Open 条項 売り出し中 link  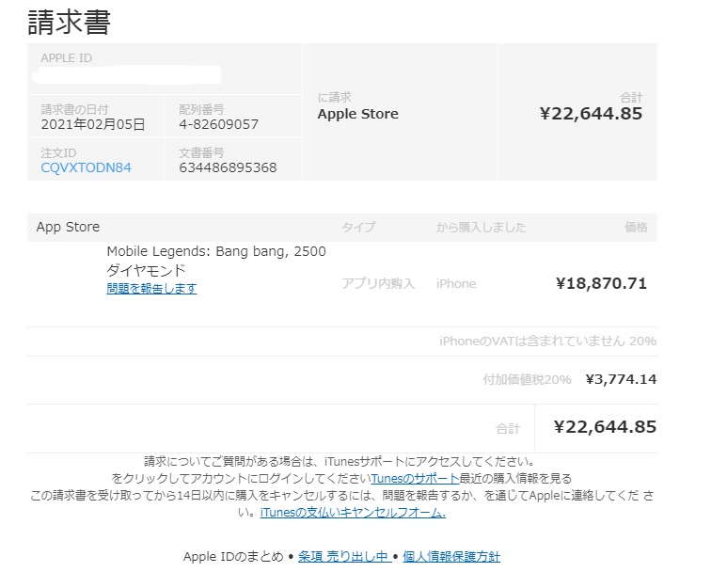pyautogui.click(x=344, y=556)
